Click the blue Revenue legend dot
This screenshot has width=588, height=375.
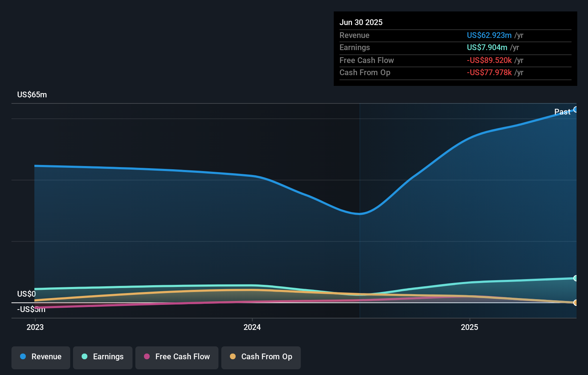pyautogui.click(x=24, y=357)
